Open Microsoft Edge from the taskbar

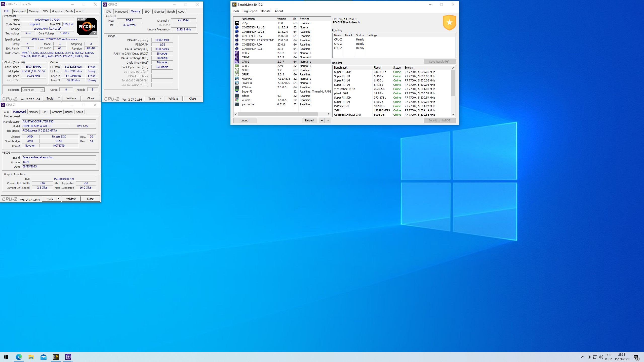19,357
